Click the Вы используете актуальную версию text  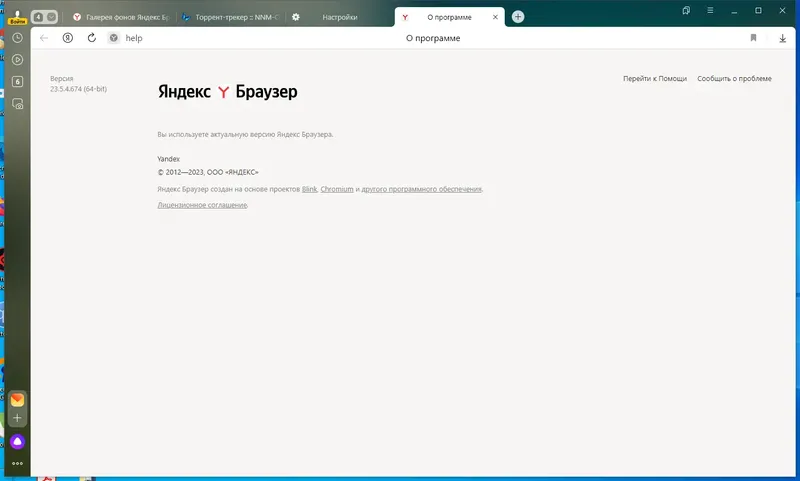[x=245, y=135]
